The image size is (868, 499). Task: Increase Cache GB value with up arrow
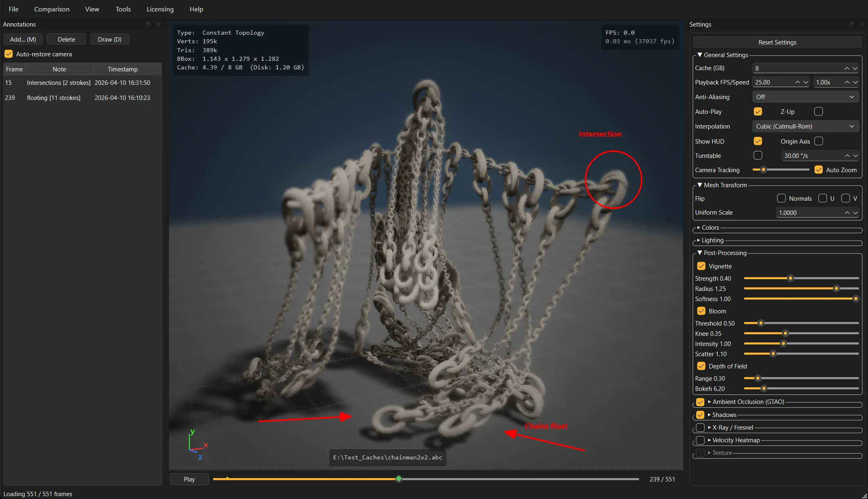[x=847, y=68]
